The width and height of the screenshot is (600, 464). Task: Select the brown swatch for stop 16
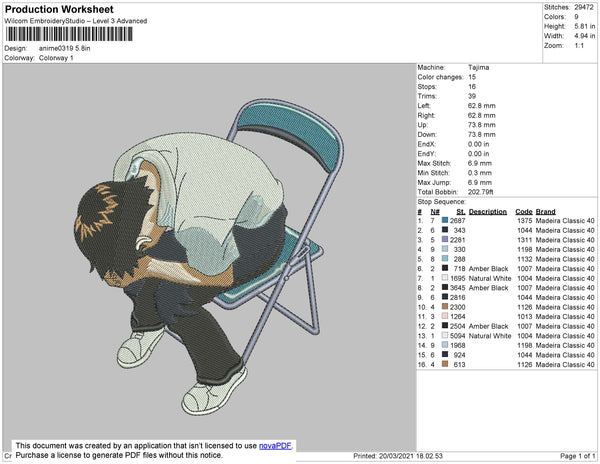pyautogui.click(x=445, y=364)
